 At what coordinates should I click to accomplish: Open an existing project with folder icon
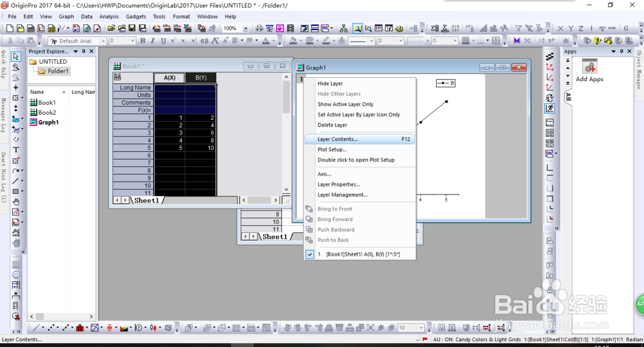[111, 28]
